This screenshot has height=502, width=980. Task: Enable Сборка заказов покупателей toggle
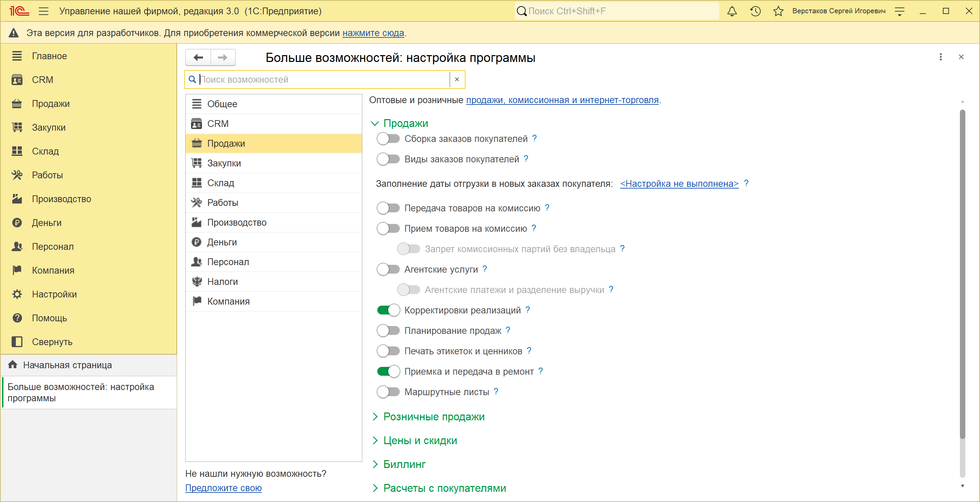(x=388, y=139)
